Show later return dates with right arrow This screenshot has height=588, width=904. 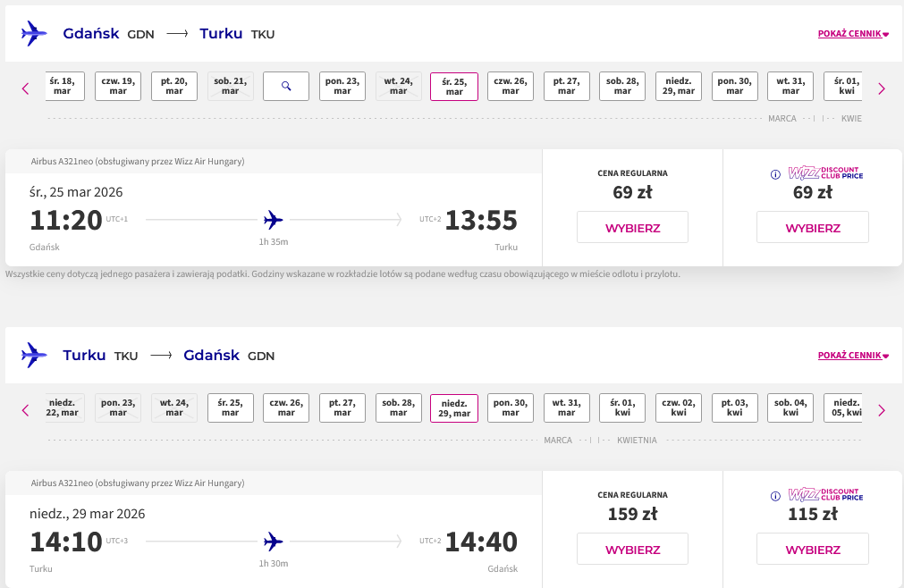click(882, 410)
